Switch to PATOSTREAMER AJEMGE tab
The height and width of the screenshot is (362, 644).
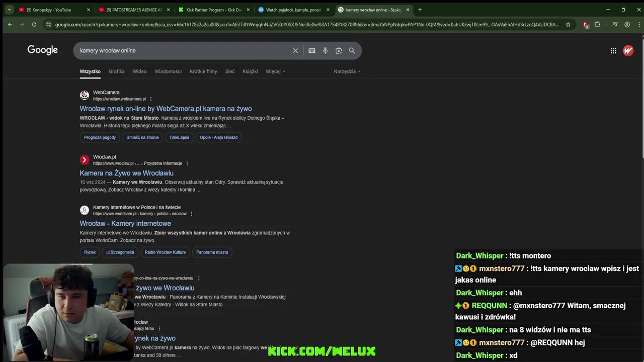[133, 10]
